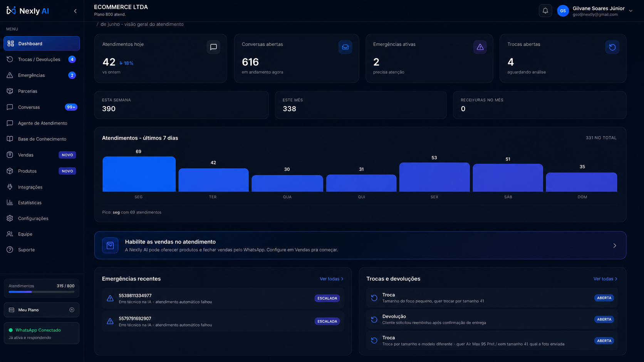Click Ver todas in Trocas e devoluções
This screenshot has width=644, height=362.
point(605,279)
